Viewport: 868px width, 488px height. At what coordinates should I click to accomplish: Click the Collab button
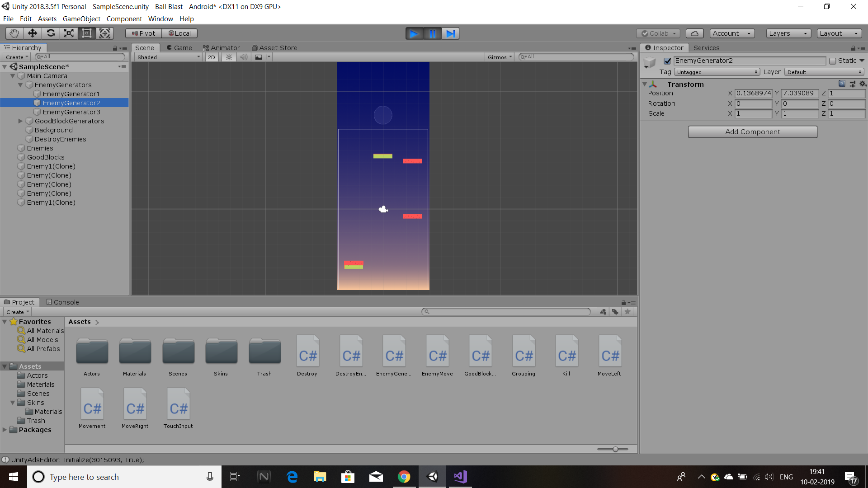[x=658, y=33]
